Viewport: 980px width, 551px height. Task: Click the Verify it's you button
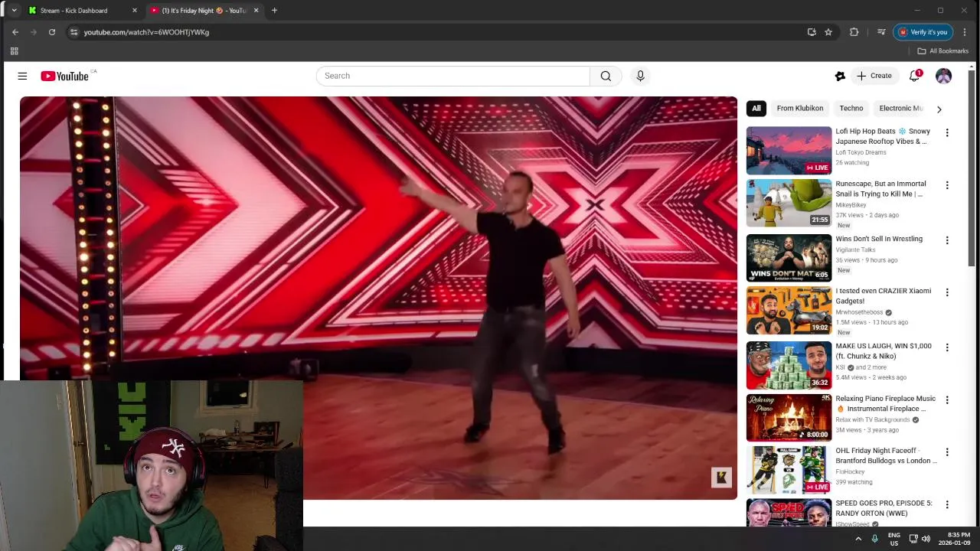click(923, 32)
